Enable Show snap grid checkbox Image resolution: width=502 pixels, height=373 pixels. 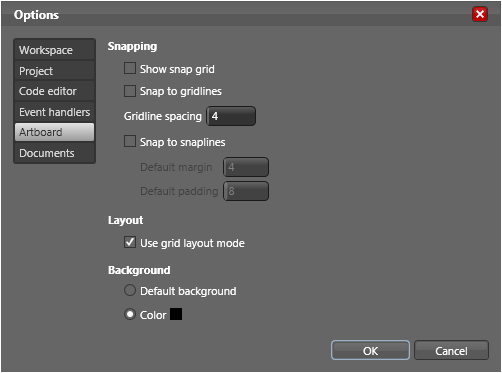pyautogui.click(x=130, y=68)
